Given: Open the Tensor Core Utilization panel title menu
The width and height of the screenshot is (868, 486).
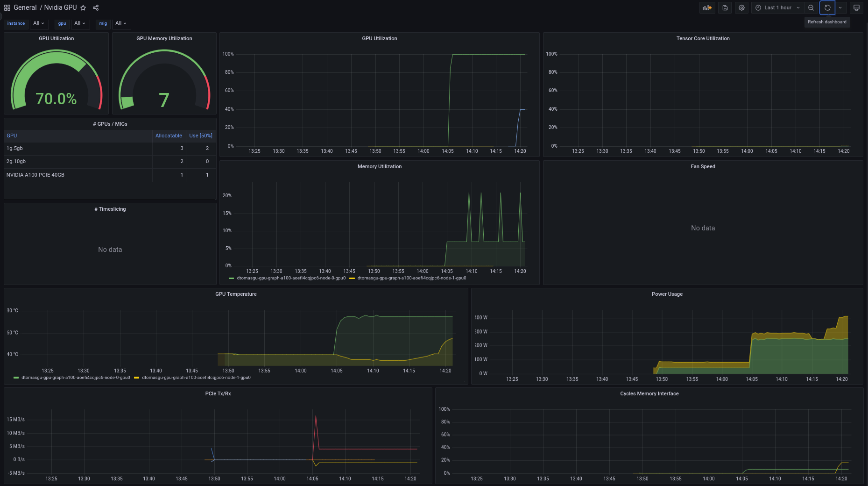Looking at the screenshot, I should (703, 38).
